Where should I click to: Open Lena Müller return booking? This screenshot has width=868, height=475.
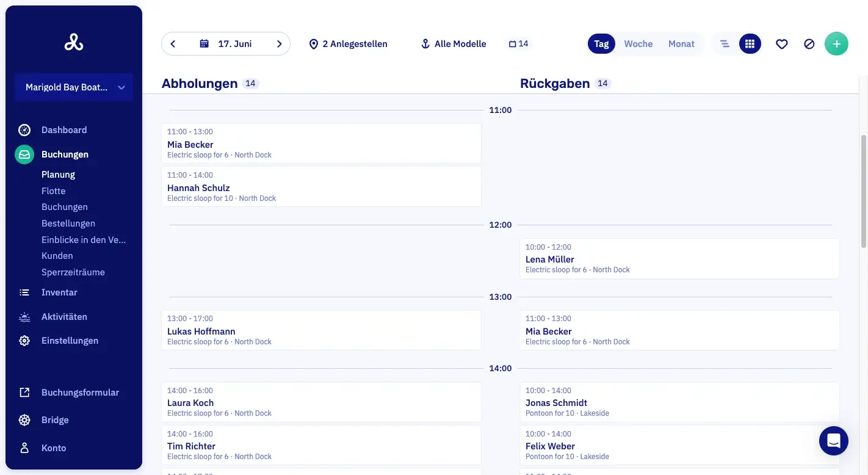coord(679,258)
